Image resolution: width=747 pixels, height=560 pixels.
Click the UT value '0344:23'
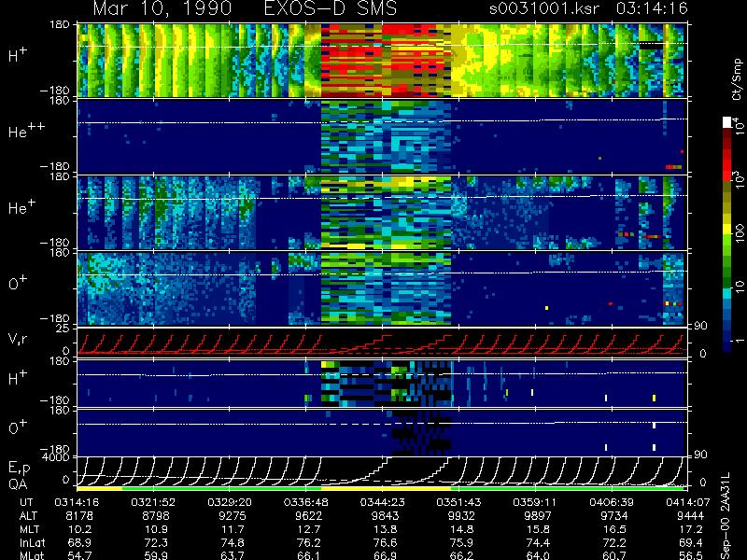point(382,502)
